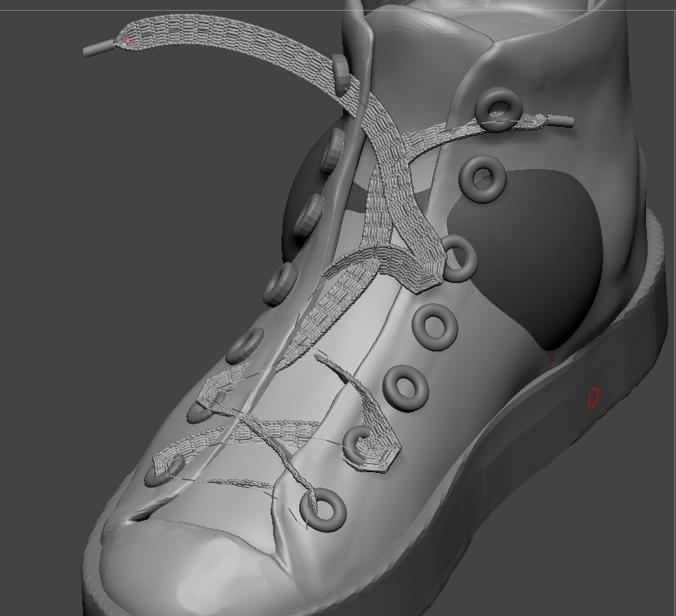Click the red brush cursor circle on sole
The width and height of the screenshot is (676, 616).
click(x=594, y=398)
